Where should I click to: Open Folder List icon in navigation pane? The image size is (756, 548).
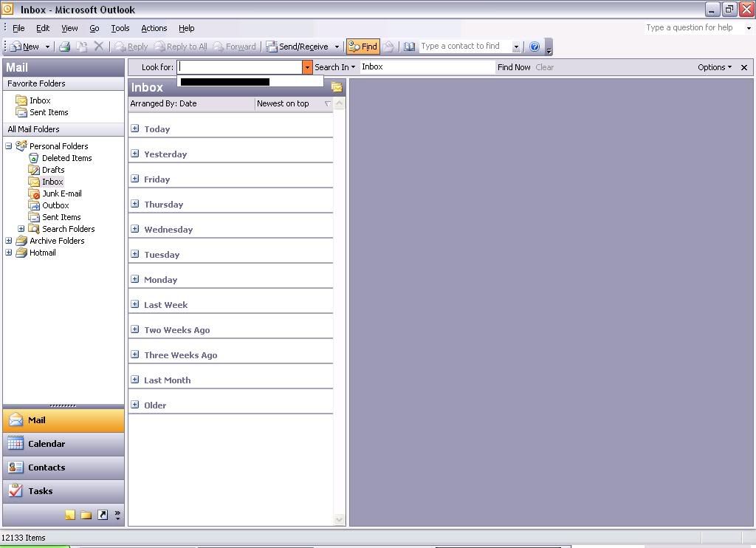[86, 515]
